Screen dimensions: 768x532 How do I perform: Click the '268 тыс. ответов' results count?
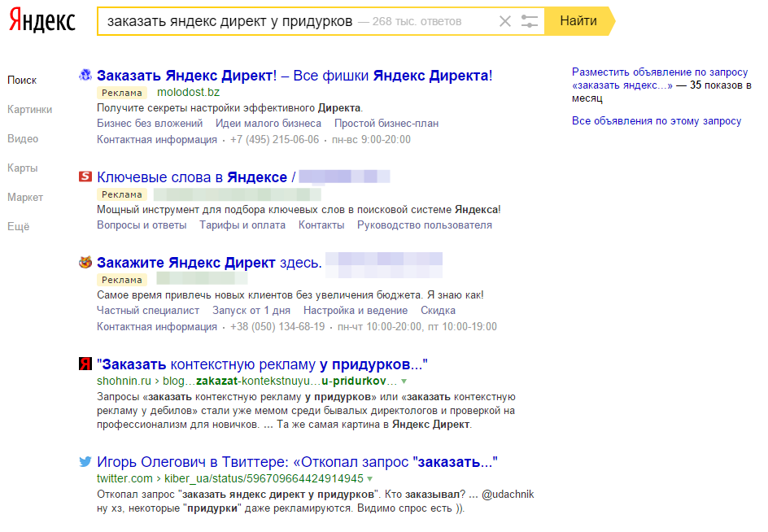coord(417,21)
